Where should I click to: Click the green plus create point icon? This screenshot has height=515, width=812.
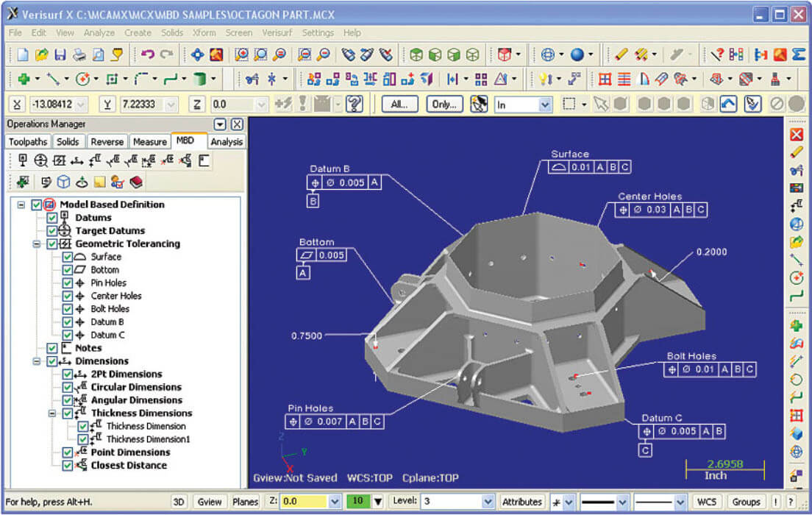pos(24,79)
